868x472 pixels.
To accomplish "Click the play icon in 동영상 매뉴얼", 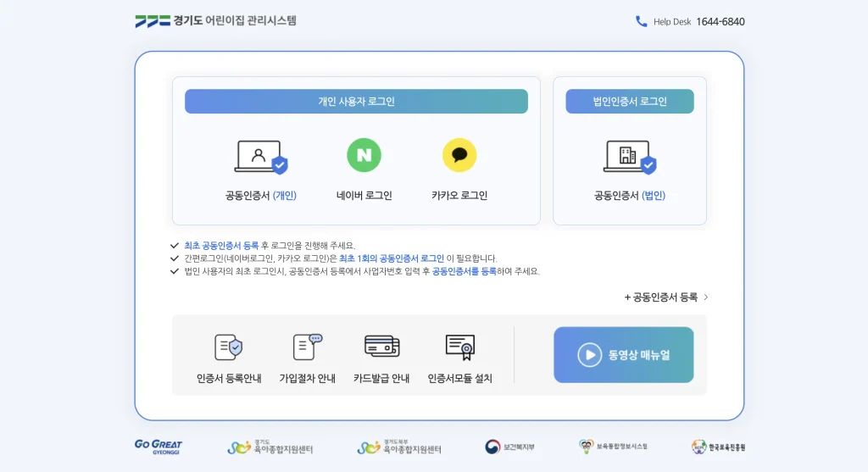I will click(590, 355).
